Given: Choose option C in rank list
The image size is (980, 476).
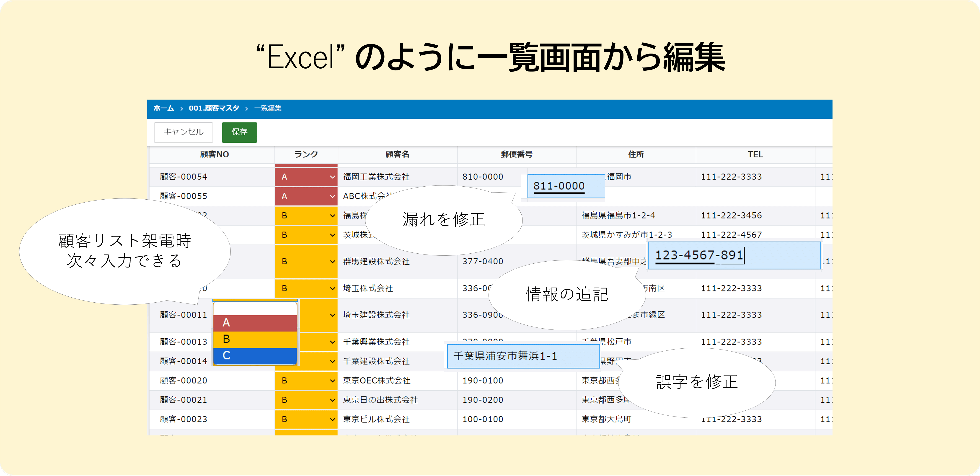Looking at the screenshot, I should pyautogui.click(x=254, y=356).
